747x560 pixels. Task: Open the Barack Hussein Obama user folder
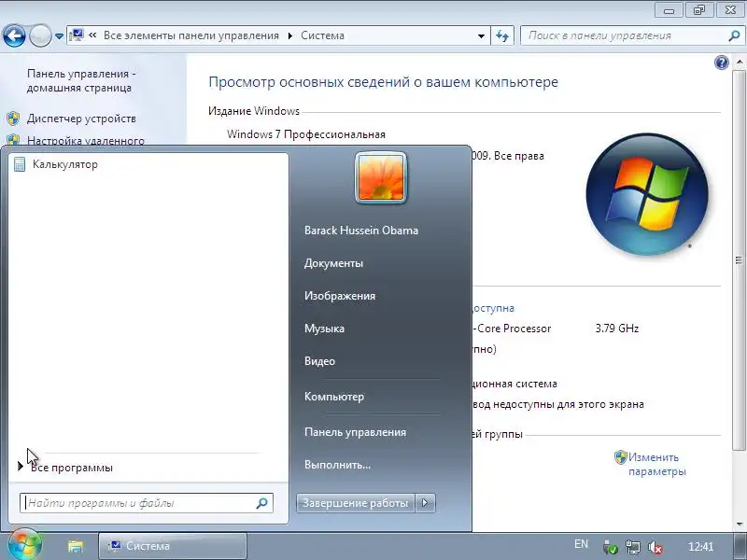[x=361, y=231]
